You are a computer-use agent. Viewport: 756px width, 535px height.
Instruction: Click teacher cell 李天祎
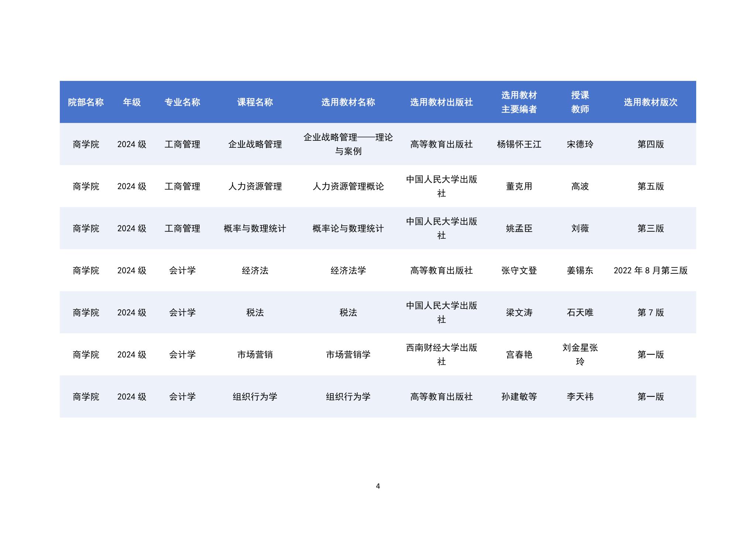[580, 397]
